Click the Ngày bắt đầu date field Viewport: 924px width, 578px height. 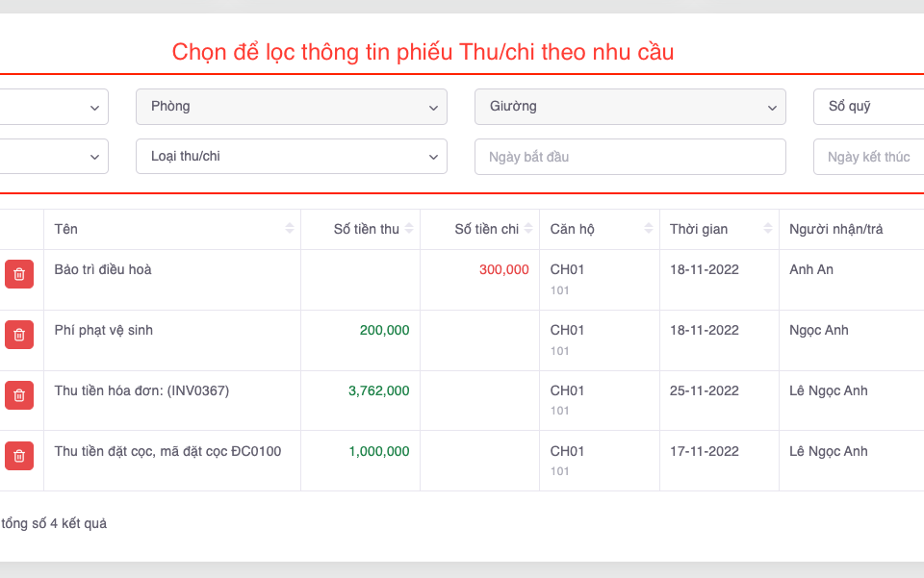point(629,157)
